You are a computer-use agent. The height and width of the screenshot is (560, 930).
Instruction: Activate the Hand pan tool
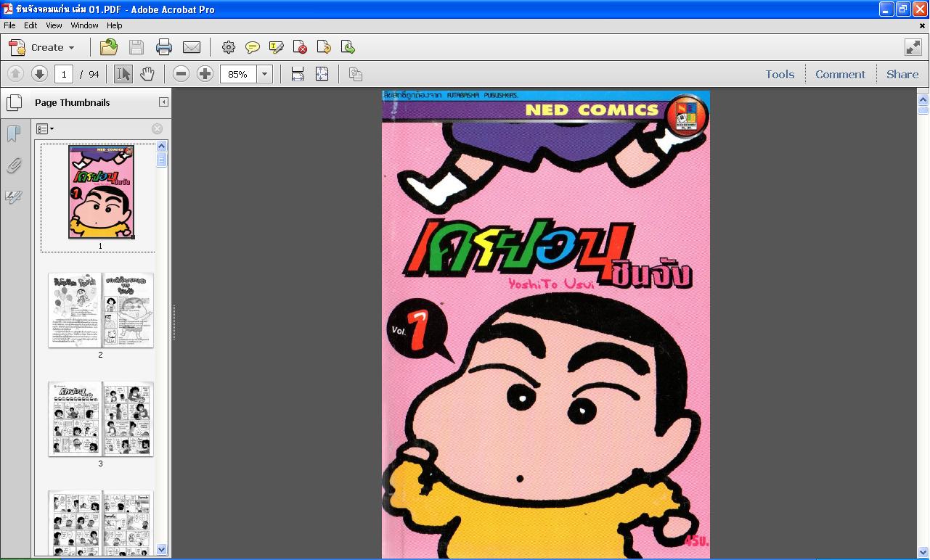pyautogui.click(x=147, y=73)
